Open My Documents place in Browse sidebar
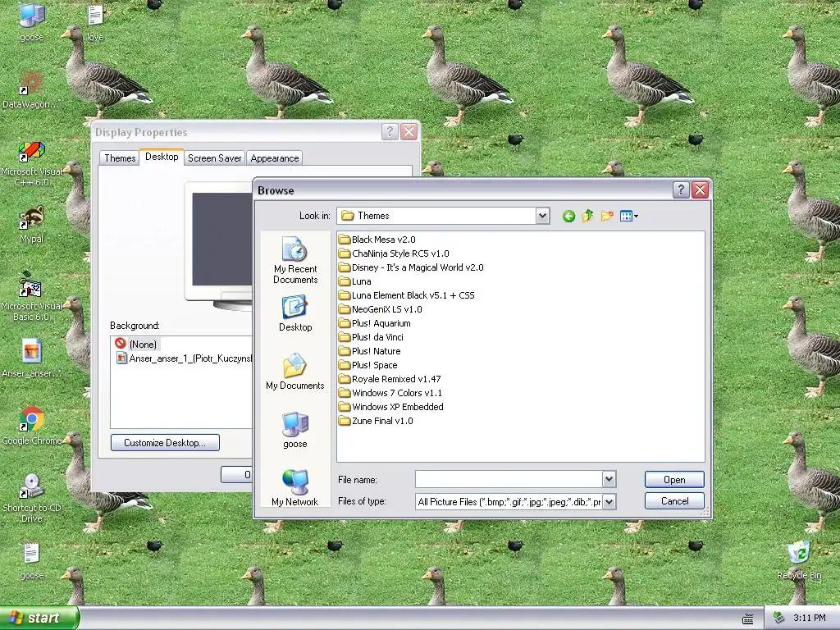The image size is (840, 630). pyautogui.click(x=294, y=372)
